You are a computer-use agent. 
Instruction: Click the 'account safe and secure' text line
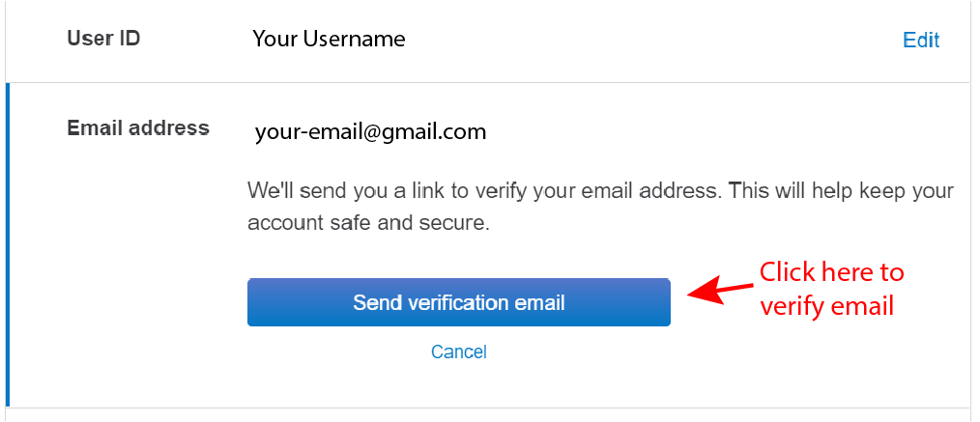(369, 222)
